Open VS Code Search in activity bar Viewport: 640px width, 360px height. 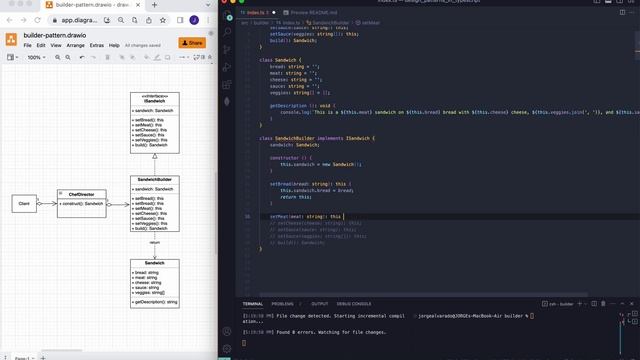point(227,32)
